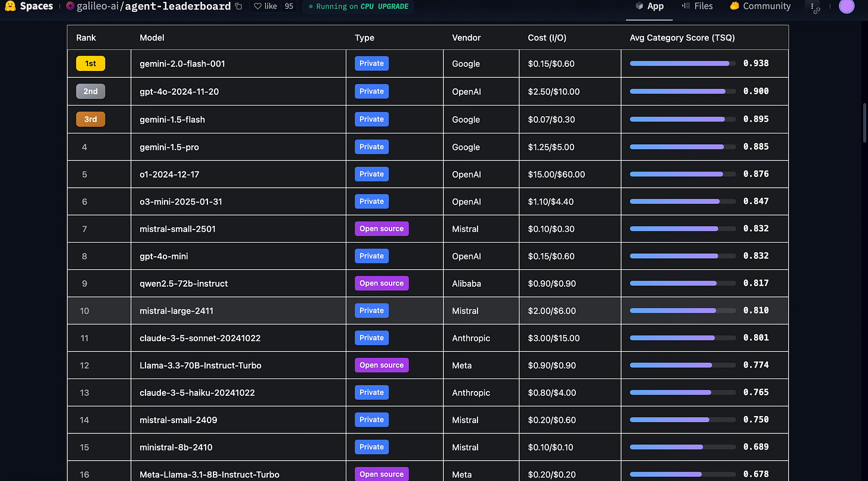Select the mistral-large-2411 model name
The height and width of the screenshot is (481, 868).
click(176, 311)
